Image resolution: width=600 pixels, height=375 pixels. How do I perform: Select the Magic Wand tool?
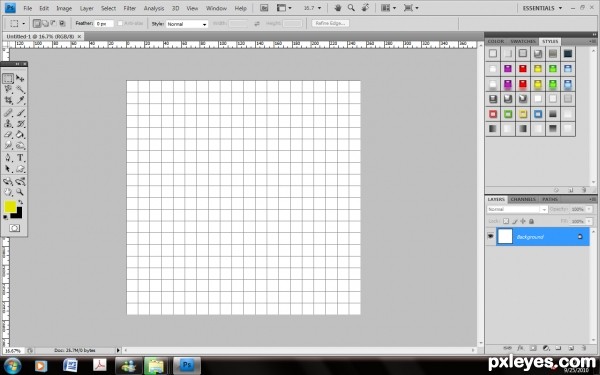click(x=20, y=90)
